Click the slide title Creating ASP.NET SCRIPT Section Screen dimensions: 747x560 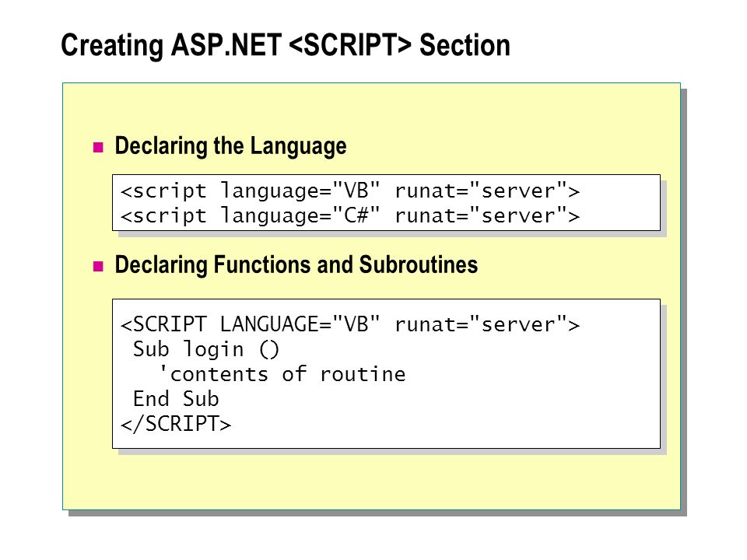pyautogui.click(x=286, y=45)
